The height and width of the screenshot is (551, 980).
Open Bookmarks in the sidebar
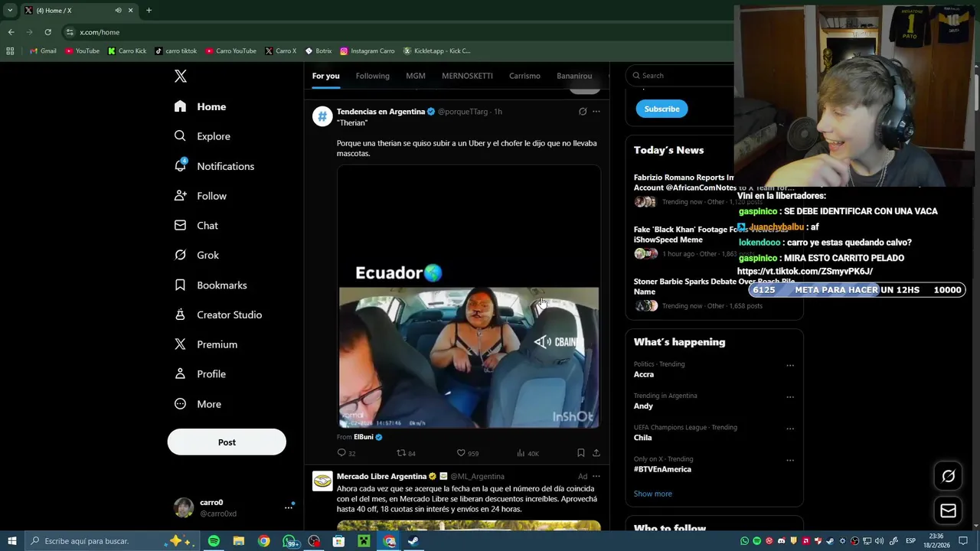tap(211, 285)
